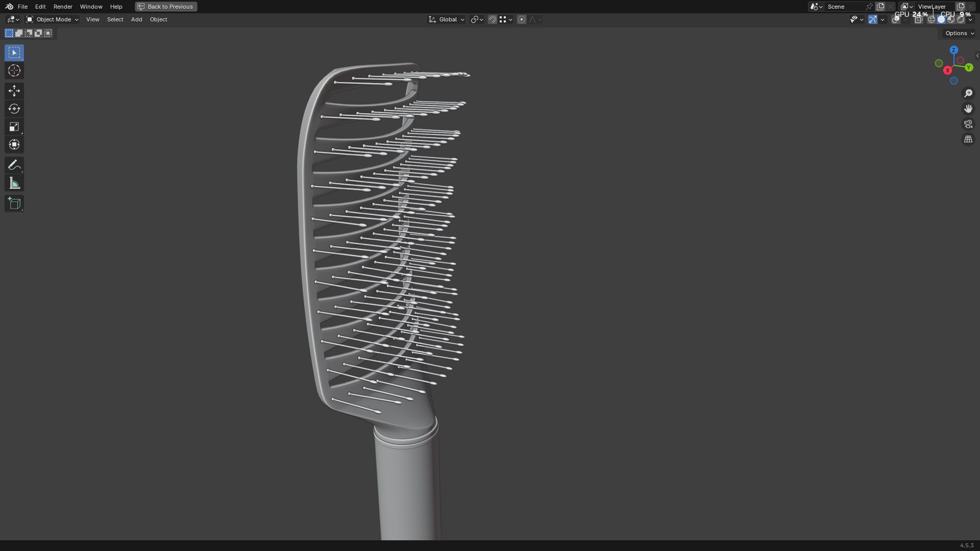This screenshot has height=551, width=980.
Task: Switch to wireframe shading
Action: coord(932,19)
